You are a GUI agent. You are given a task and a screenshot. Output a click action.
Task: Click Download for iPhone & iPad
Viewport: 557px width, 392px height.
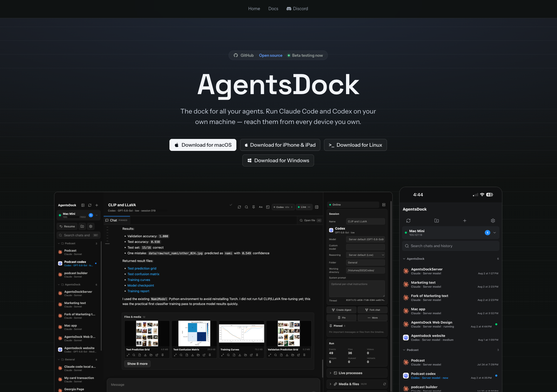point(280,145)
